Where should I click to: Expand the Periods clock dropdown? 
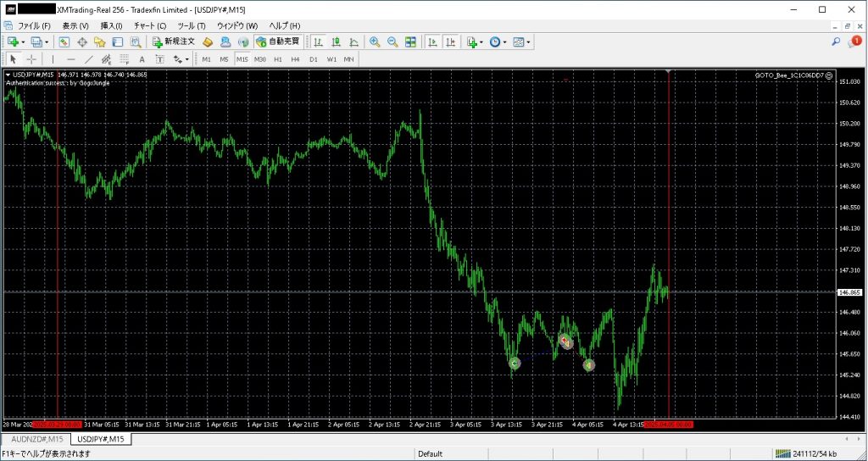point(505,42)
